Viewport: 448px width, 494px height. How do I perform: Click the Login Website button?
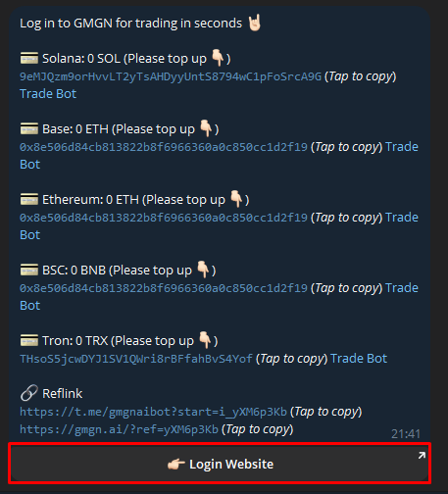point(220,464)
